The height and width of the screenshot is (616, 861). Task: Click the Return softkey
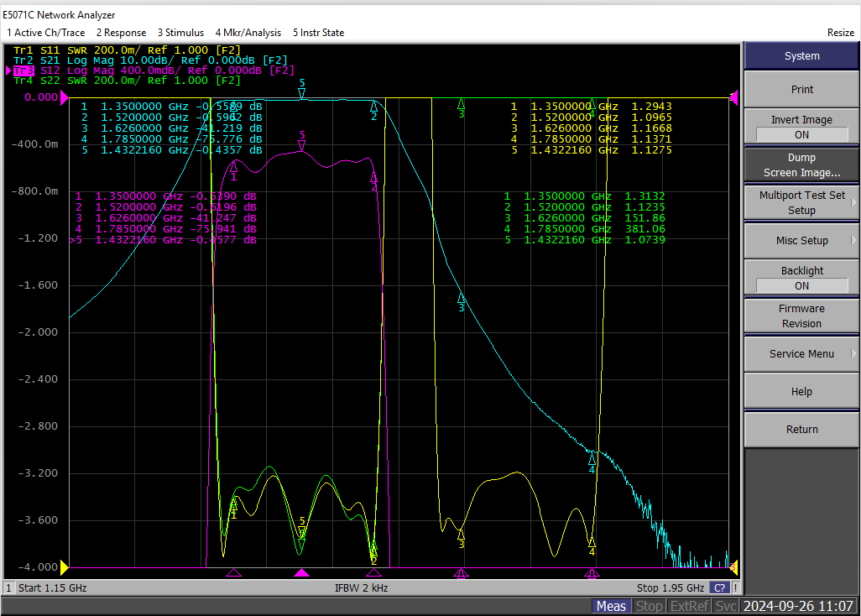tap(801, 430)
